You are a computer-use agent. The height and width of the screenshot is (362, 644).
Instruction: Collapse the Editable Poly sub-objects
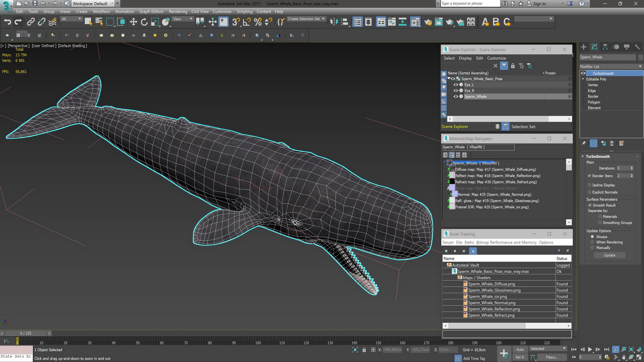coord(583,79)
